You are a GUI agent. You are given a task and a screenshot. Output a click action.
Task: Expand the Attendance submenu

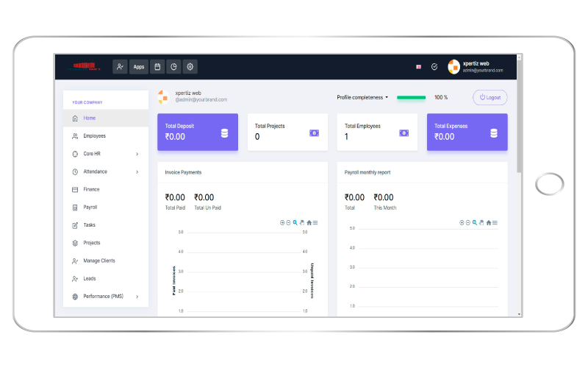[x=137, y=171]
